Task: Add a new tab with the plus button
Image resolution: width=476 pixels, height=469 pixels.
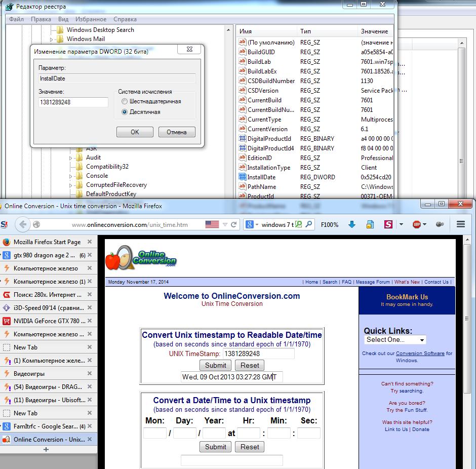Action: click(x=46, y=449)
